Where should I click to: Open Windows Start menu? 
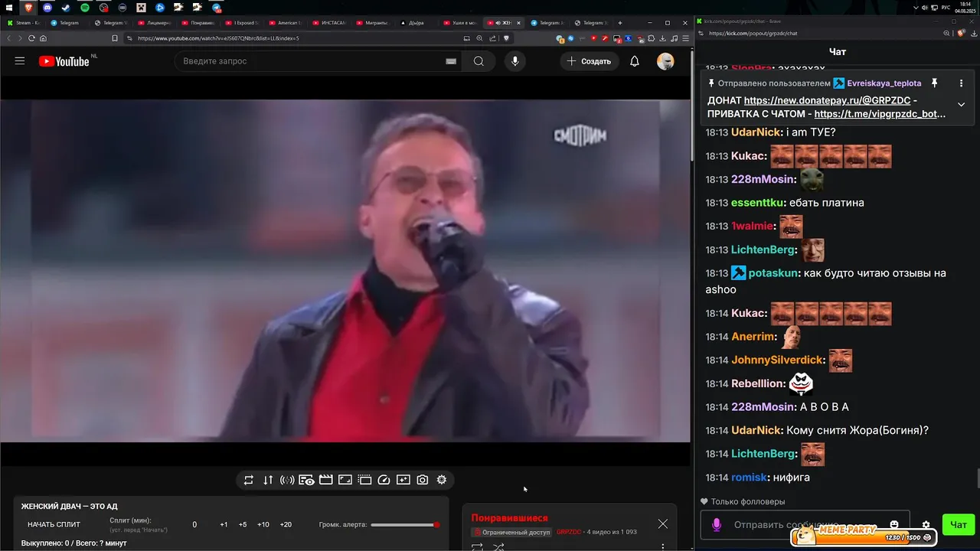(10, 7)
